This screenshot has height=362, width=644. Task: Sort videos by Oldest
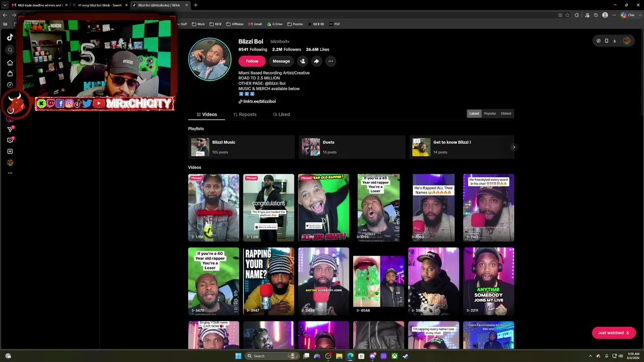[506, 114]
